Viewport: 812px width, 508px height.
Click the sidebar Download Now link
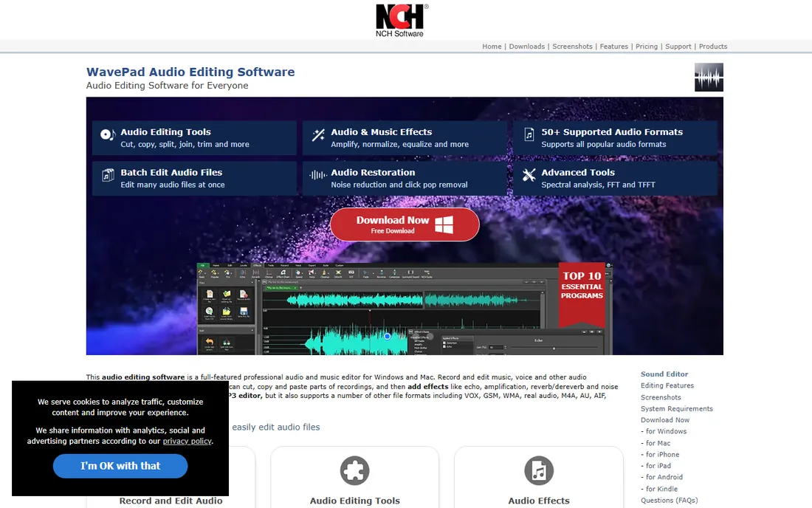coord(665,420)
